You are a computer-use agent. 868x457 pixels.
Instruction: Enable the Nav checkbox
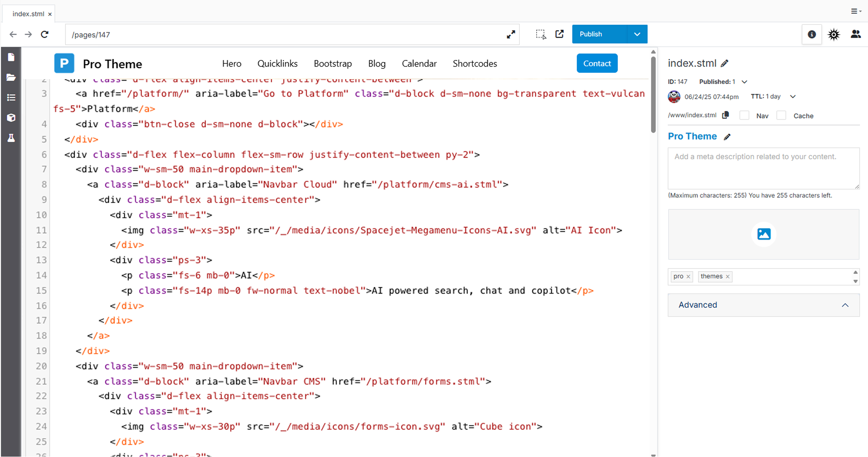point(744,115)
